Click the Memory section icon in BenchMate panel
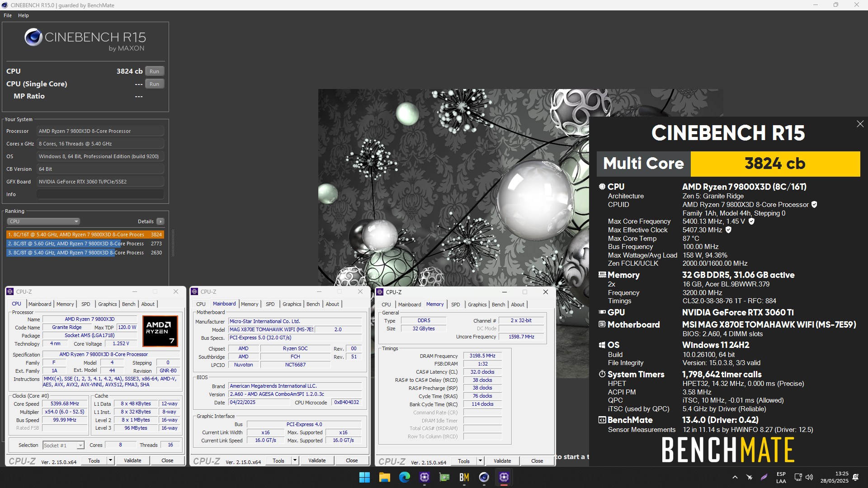Image resolution: width=868 pixels, height=488 pixels. [602, 275]
